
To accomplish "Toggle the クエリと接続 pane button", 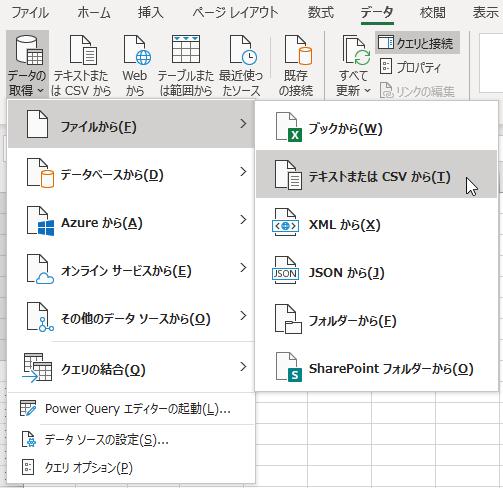I will [x=417, y=43].
